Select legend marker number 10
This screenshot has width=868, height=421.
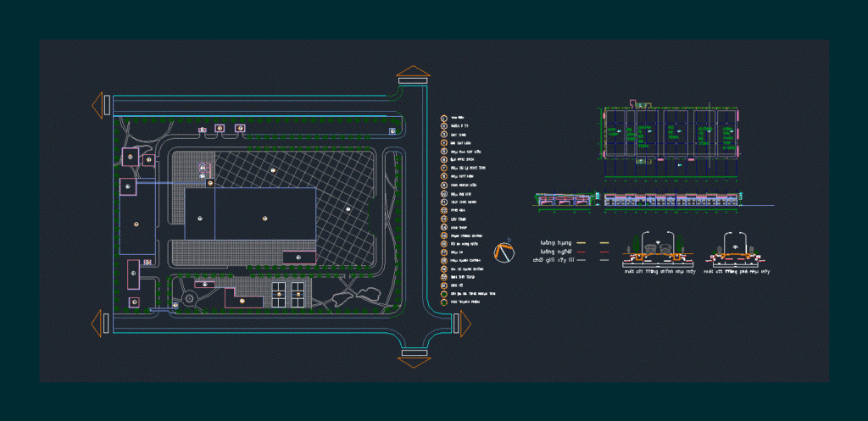click(444, 194)
